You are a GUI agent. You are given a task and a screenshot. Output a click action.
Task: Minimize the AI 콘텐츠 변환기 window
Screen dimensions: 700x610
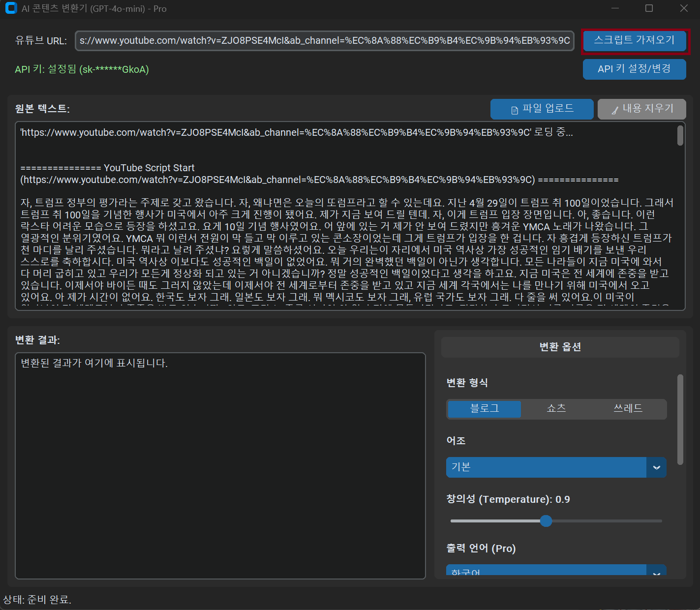615,8
